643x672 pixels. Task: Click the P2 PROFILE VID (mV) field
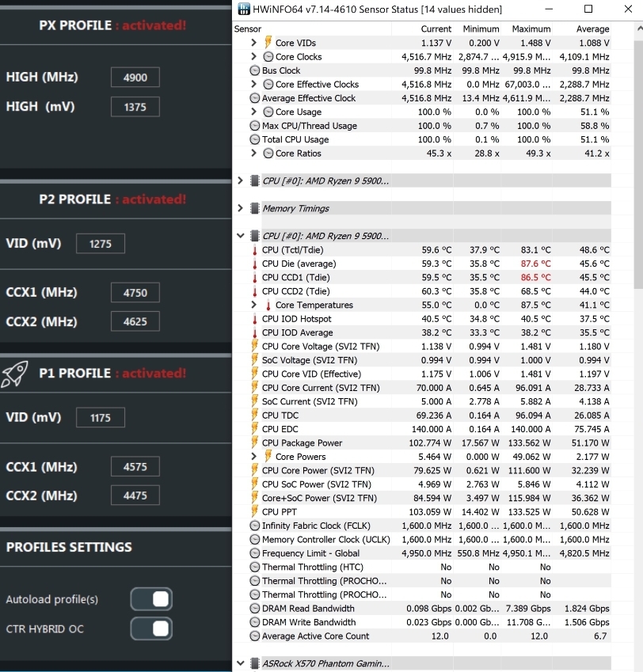(101, 245)
